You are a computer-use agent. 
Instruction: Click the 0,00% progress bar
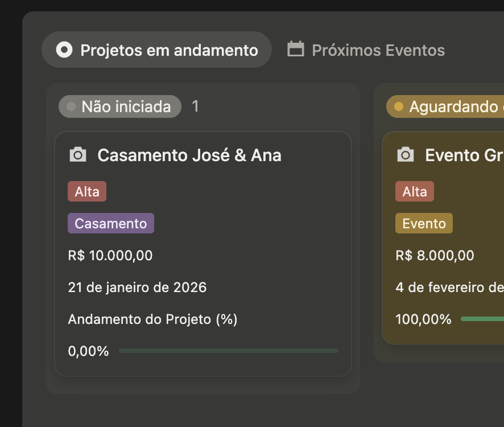pyautogui.click(x=228, y=351)
